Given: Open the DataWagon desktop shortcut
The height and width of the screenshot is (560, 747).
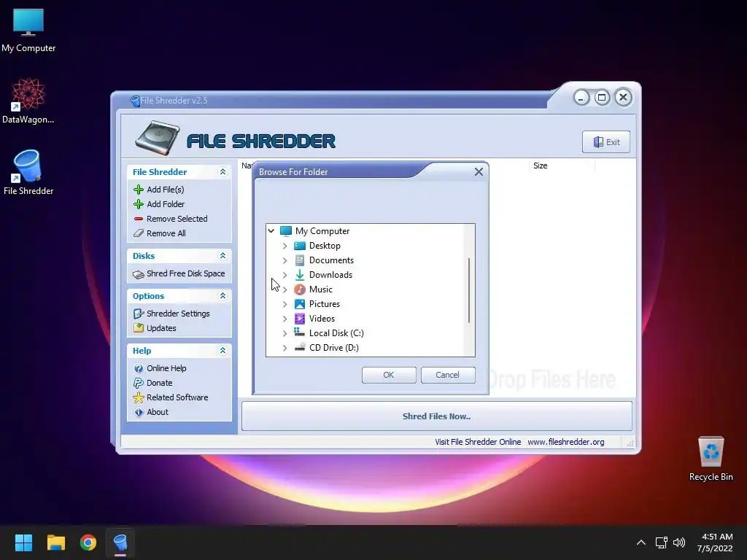Looking at the screenshot, I should click(x=28, y=101).
